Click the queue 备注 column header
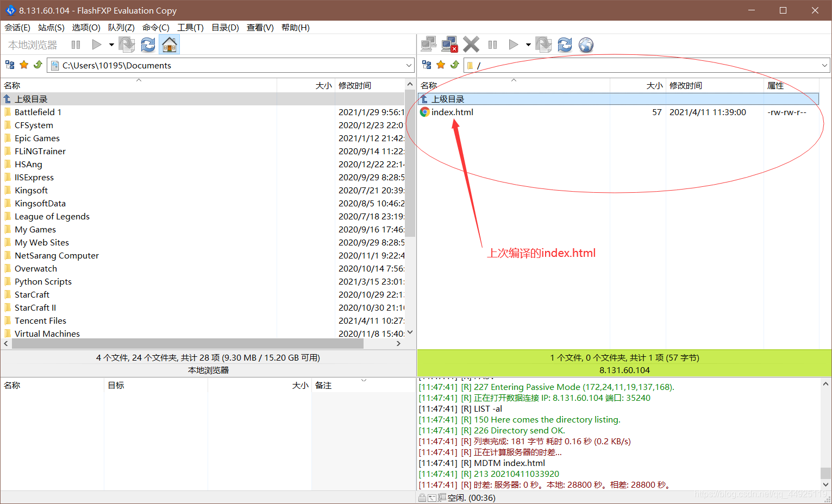Screen dimensions: 832x504 [363, 385]
